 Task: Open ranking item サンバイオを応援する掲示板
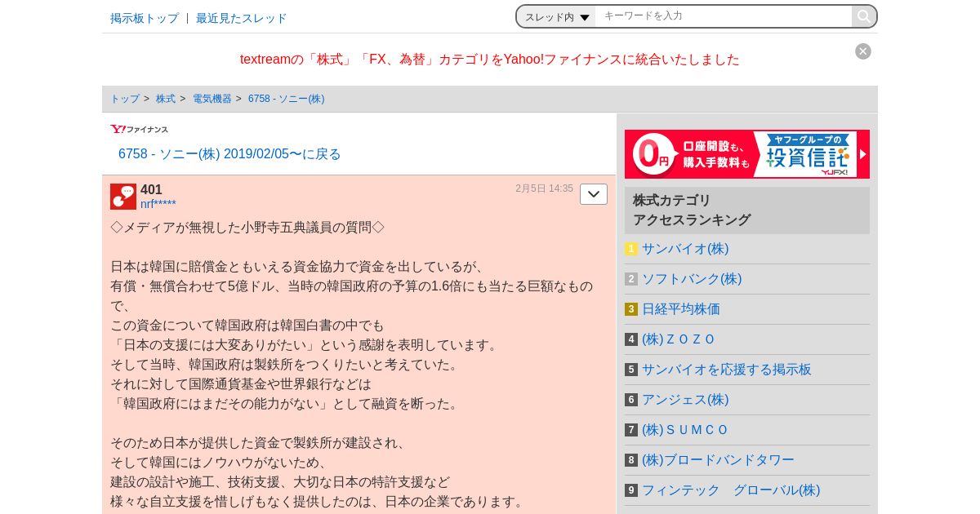point(727,370)
